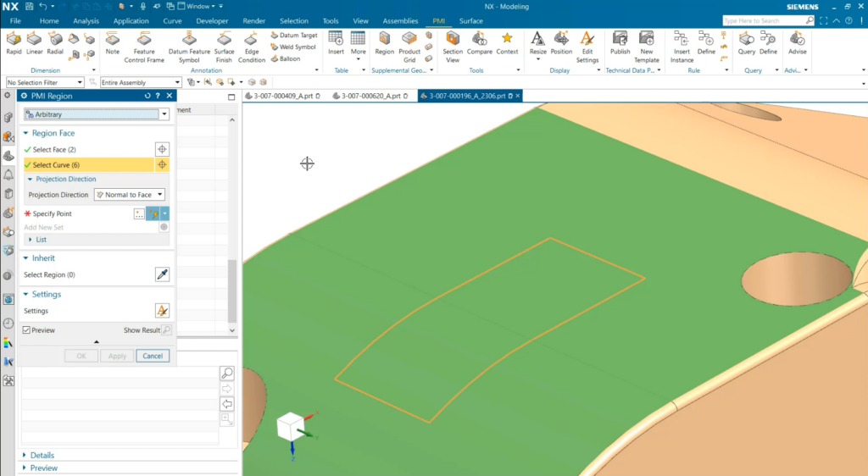This screenshot has height=476, width=868.
Task: Open Edit Settings in Display group
Action: pyautogui.click(x=587, y=44)
